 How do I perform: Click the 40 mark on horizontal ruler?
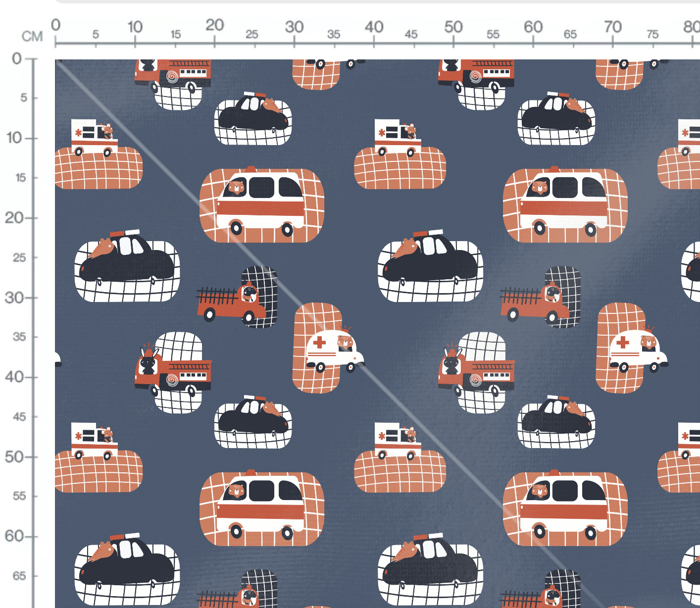click(x=374, y=26)
